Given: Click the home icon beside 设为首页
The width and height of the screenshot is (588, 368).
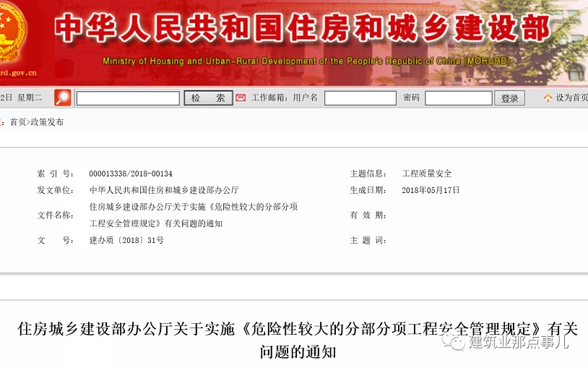Looking at the screenshot, I should point(548,98).
